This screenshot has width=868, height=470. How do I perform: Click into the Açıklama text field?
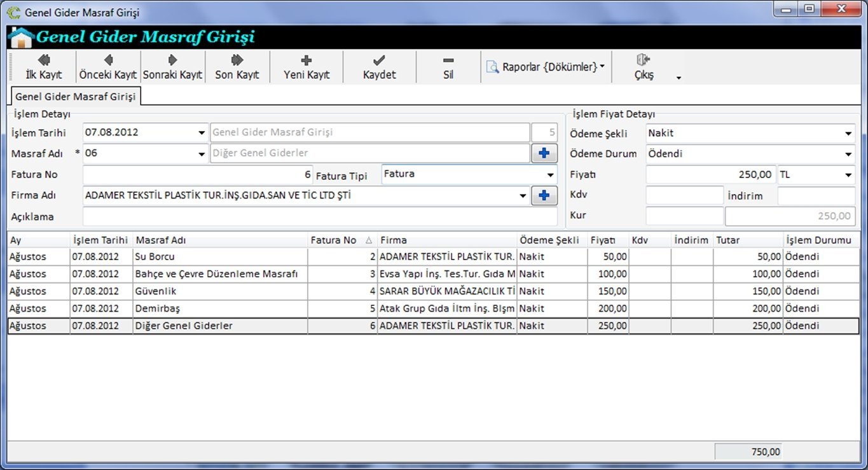[319, 217]
